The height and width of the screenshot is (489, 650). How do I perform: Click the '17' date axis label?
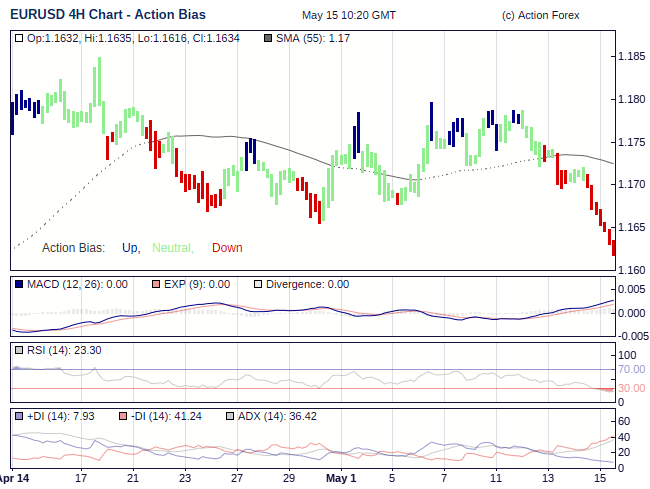point(81,478)
